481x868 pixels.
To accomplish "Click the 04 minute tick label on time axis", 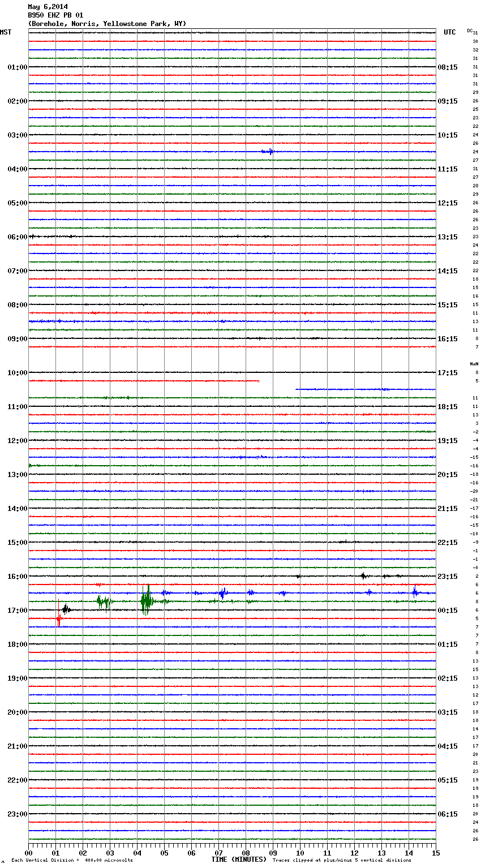I will 137,853.
